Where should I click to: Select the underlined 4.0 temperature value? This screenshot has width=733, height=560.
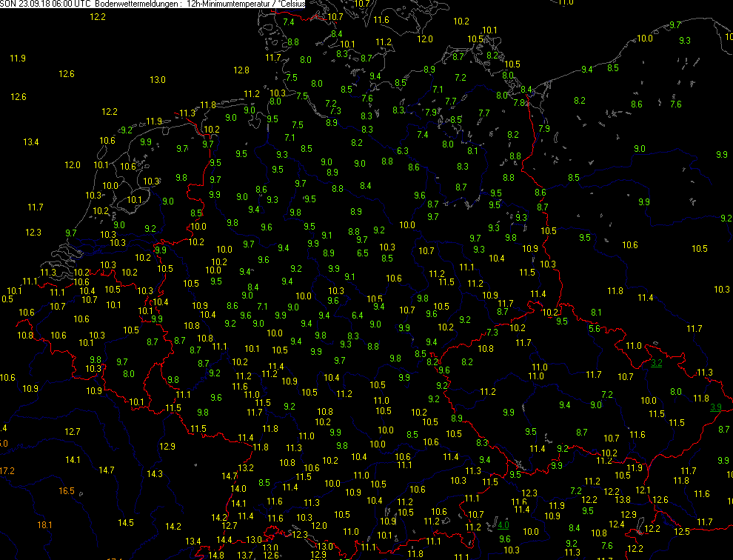(x=503, y=525)
